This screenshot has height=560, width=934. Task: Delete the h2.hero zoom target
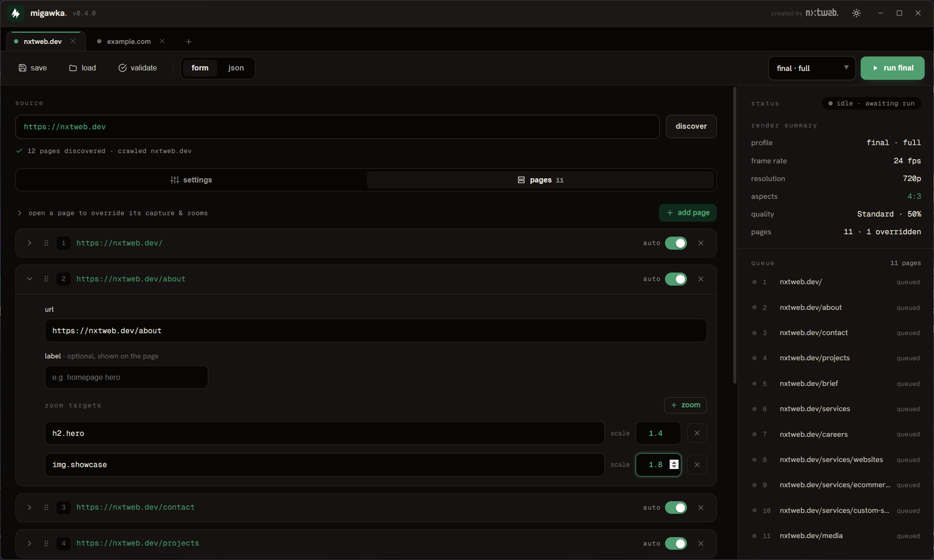click(697, 433)
